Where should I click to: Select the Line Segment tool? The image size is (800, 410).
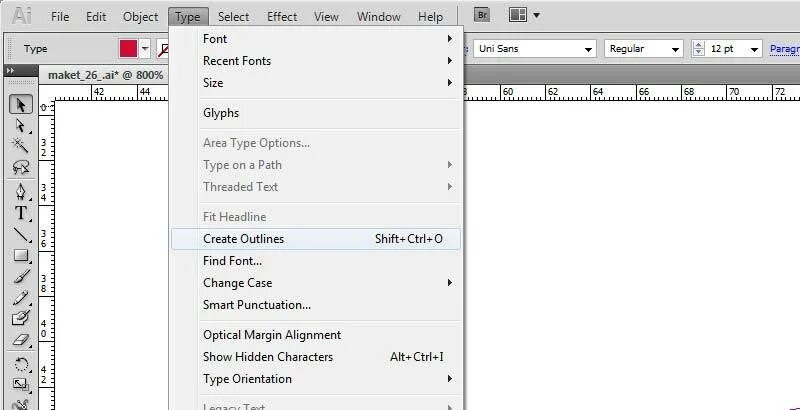coord(20,235)
